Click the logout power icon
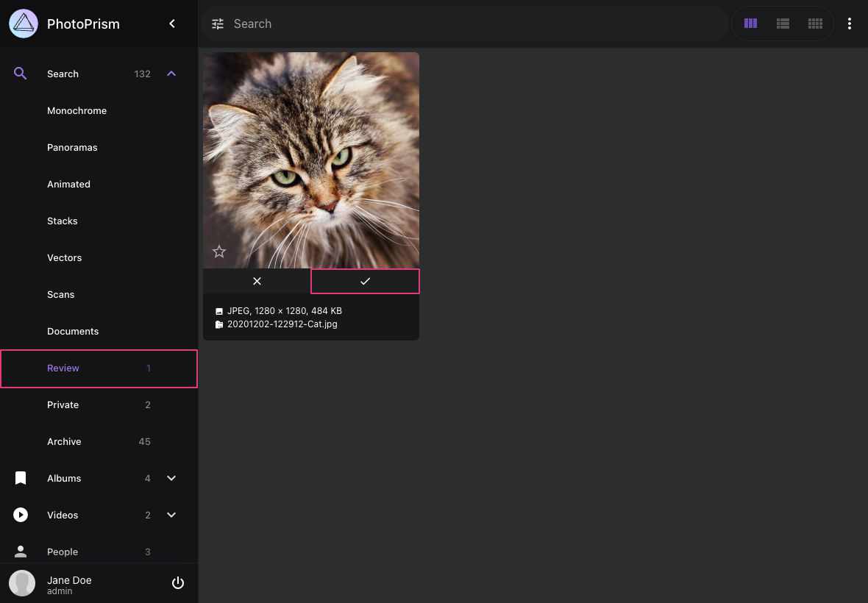The height and width of the screenshot is (603, 868). pos(177,582)
